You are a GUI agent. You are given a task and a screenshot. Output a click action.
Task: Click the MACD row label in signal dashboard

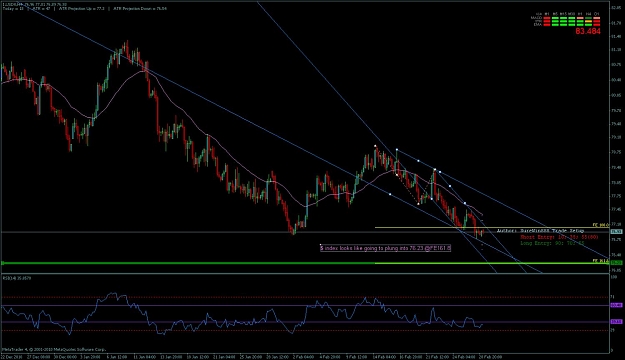(536, 18)
